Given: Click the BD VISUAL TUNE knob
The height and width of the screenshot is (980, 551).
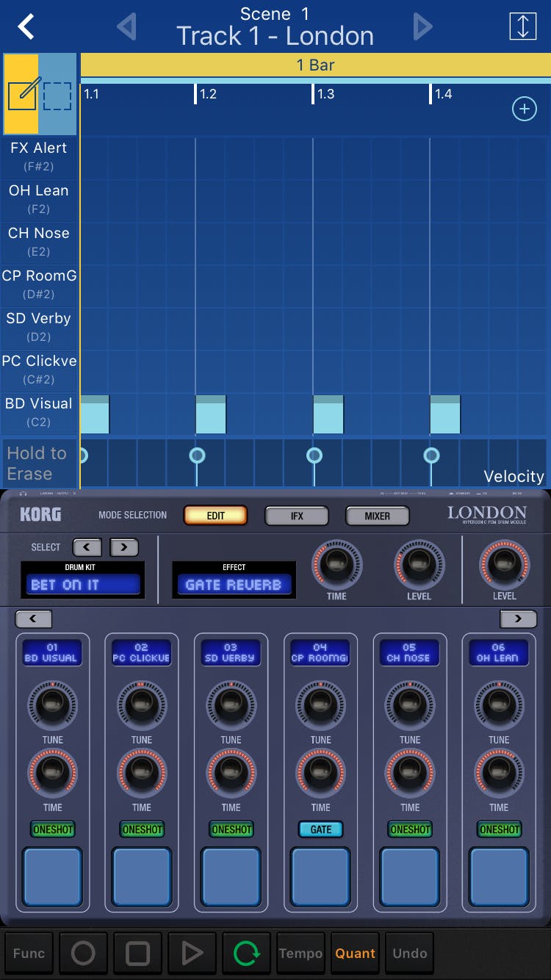Looking at the screenshot, I should pos(52,705).
